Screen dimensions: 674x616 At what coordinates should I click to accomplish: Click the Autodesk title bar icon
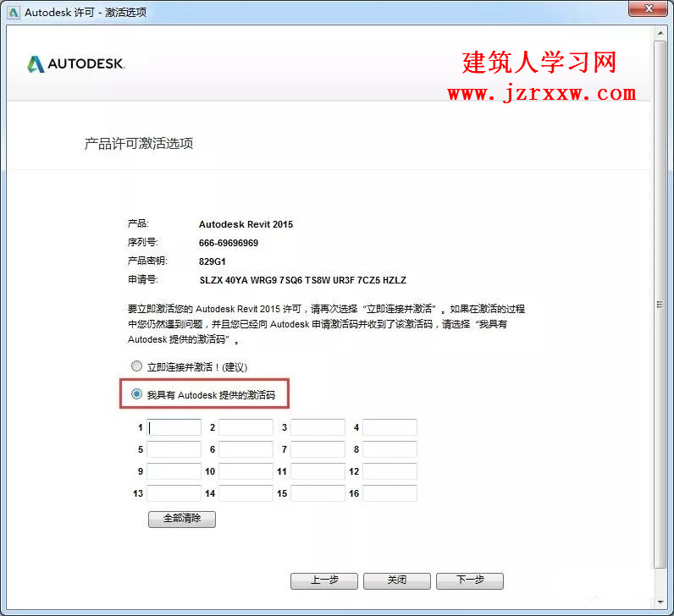pyautogui.click(x=14, y=13)
